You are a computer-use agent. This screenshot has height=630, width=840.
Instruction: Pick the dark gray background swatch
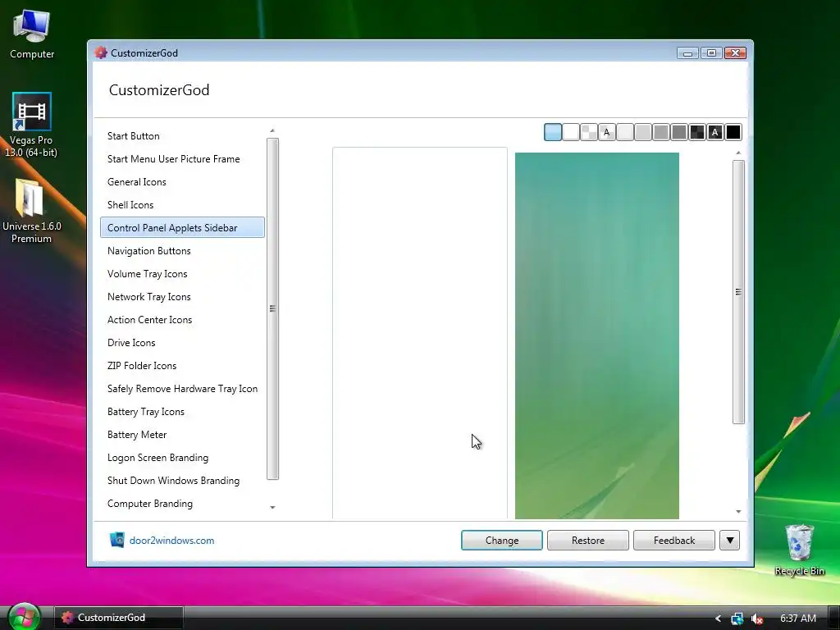(679, 132)
